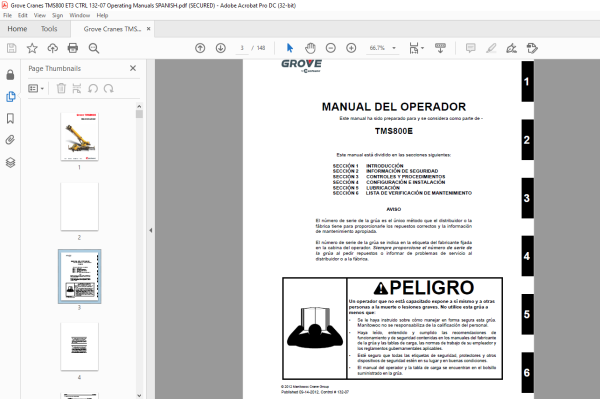Viewport: 600px width, 399px height.
Task: Go to the next page with the down arrow
Action: 220,48
